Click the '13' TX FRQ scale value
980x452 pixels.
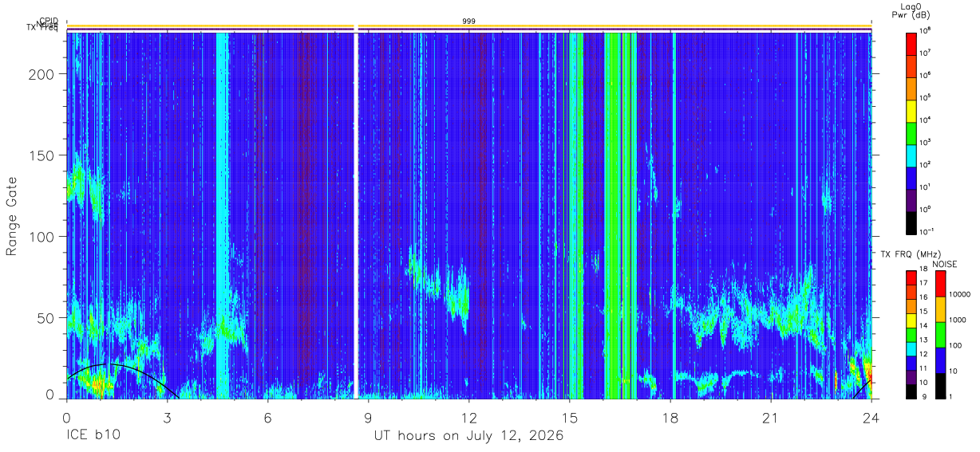click(x=924, y=340)
